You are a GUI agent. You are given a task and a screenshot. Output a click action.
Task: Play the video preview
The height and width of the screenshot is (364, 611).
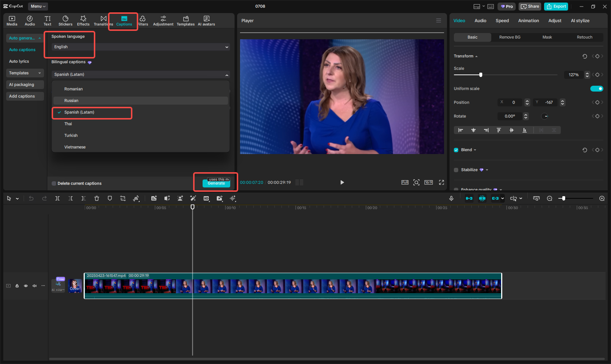pyautogui.click(x=342, y=182)
